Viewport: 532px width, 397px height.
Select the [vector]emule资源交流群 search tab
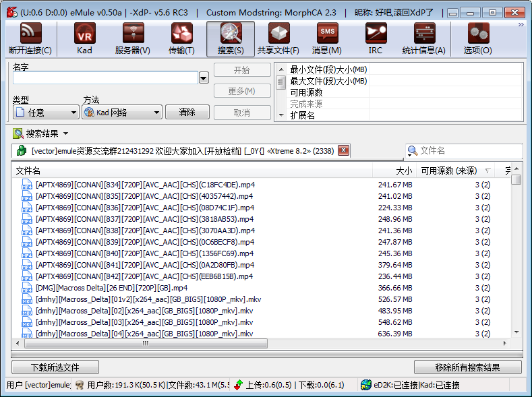point(181,151)
